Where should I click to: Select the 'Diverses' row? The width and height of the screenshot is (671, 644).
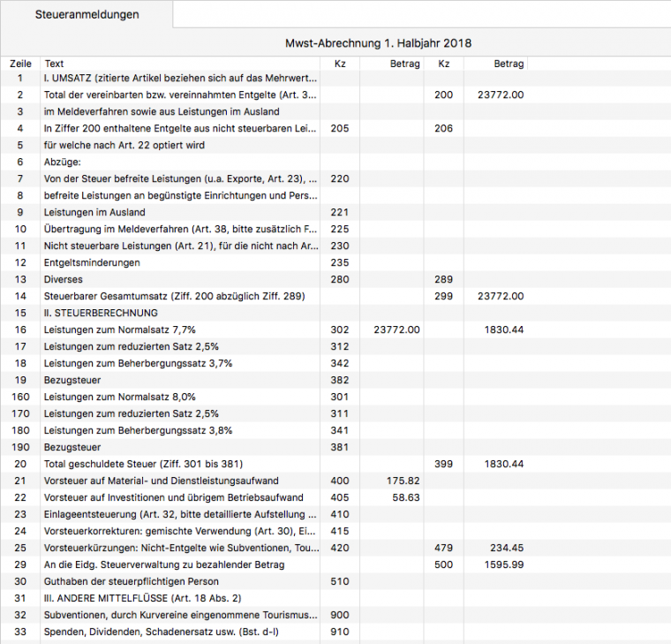pyautogui.click(x=335, y=280)
